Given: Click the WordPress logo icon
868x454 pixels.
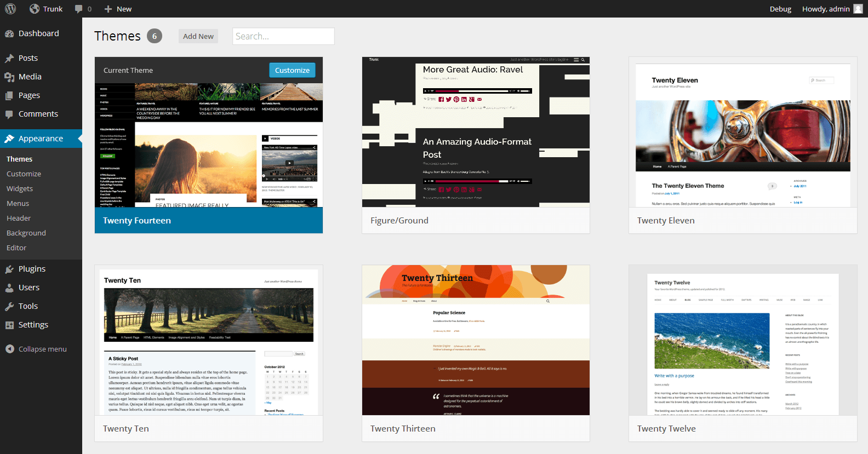Looking at the screenshot, I should [10, 9].
